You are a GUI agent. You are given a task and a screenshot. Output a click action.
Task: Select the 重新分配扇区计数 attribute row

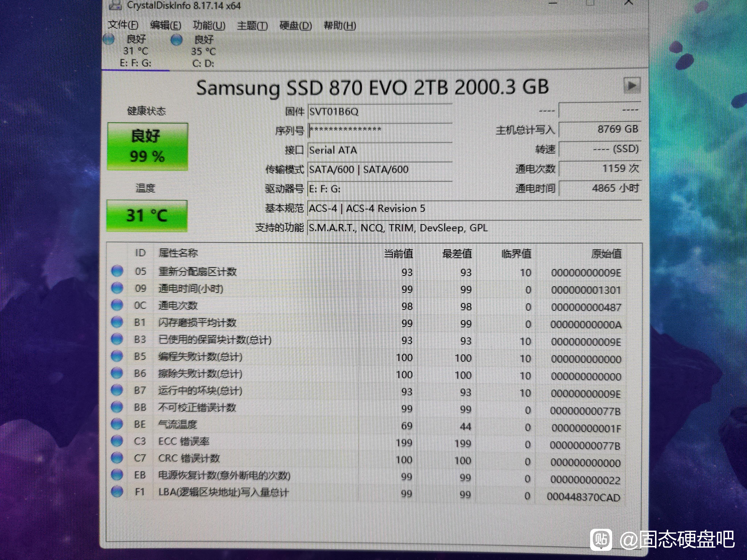coord(366,272)
